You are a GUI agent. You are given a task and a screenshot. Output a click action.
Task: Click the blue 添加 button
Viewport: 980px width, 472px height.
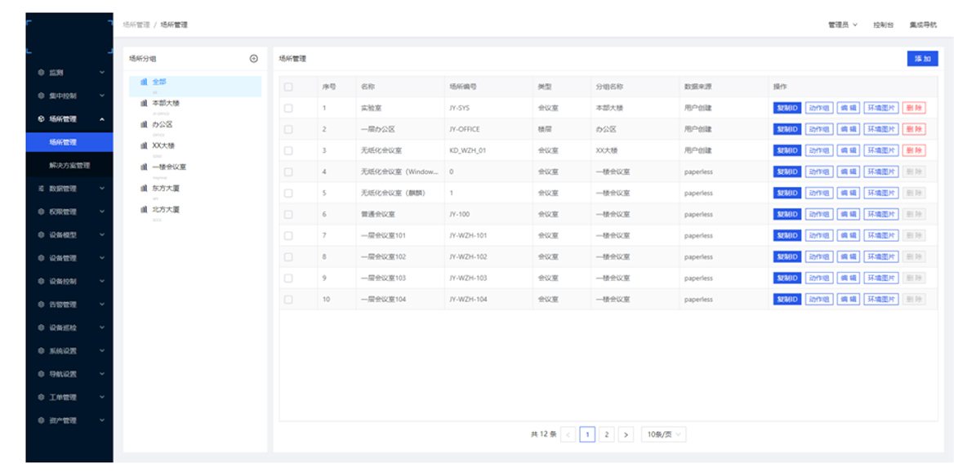pos(922,59)
